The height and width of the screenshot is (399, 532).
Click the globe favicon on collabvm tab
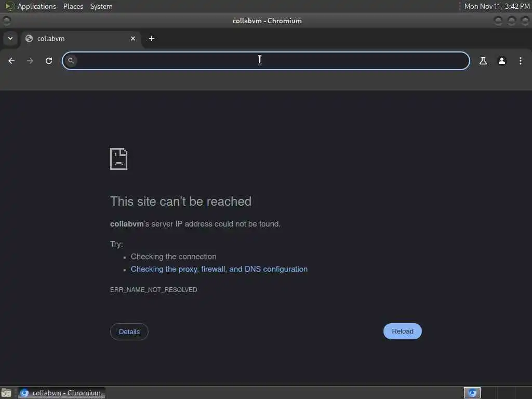tap(29, 38)
